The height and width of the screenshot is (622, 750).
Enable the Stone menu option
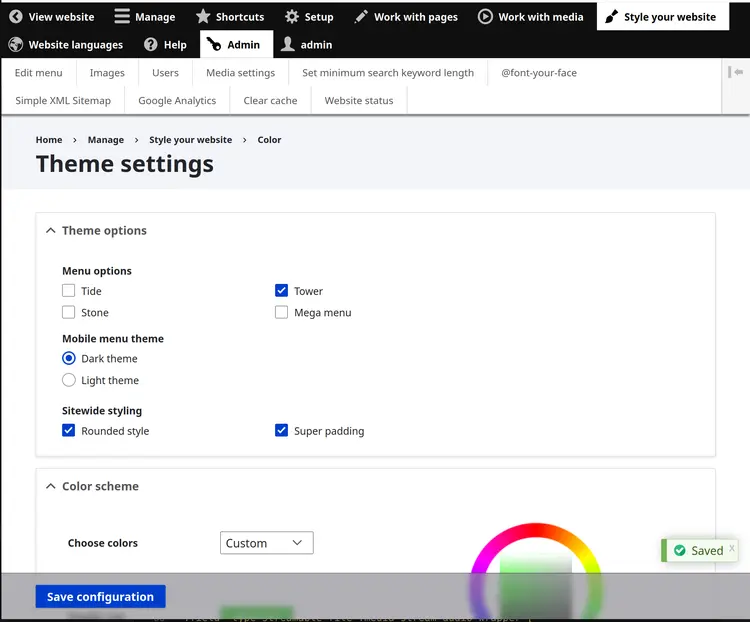pyautogui.click(x=68, y=312)
